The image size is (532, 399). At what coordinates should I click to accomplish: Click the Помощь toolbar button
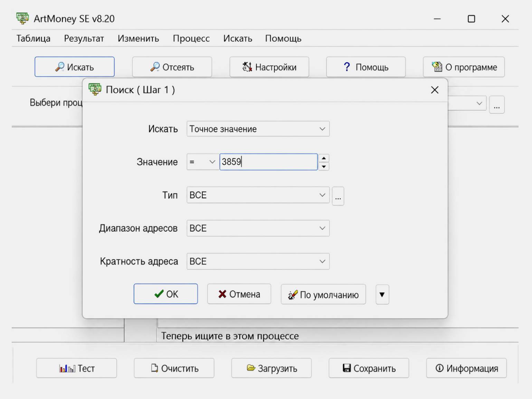tap(366, 67)
